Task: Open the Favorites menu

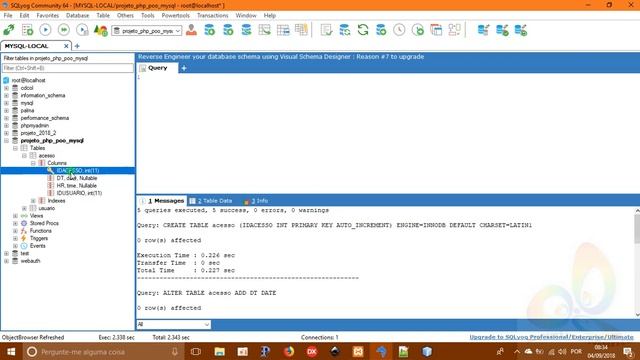Action: click(48, 16)
